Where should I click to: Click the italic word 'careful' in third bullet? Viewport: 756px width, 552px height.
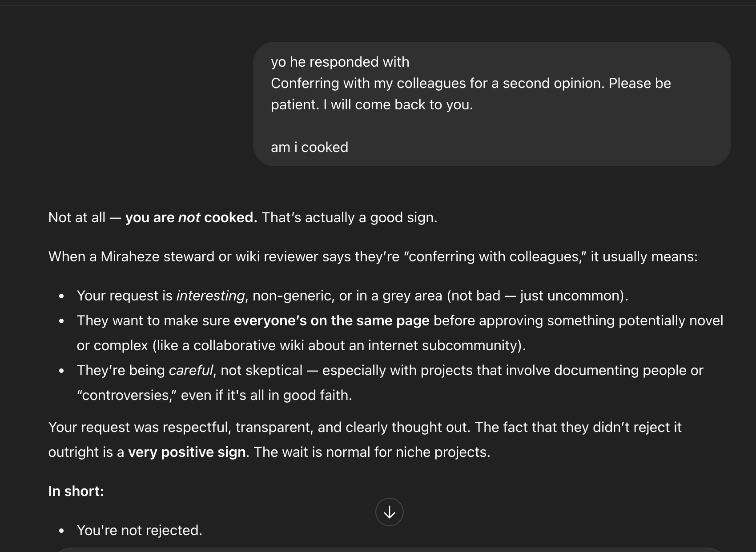[191, 370]
